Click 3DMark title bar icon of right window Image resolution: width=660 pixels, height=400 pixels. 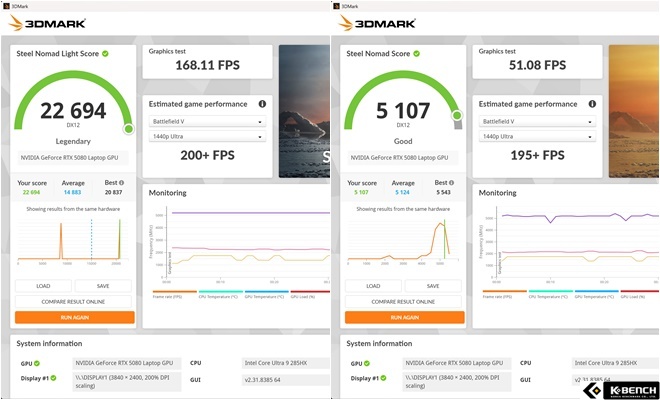(x=336, y=6)
